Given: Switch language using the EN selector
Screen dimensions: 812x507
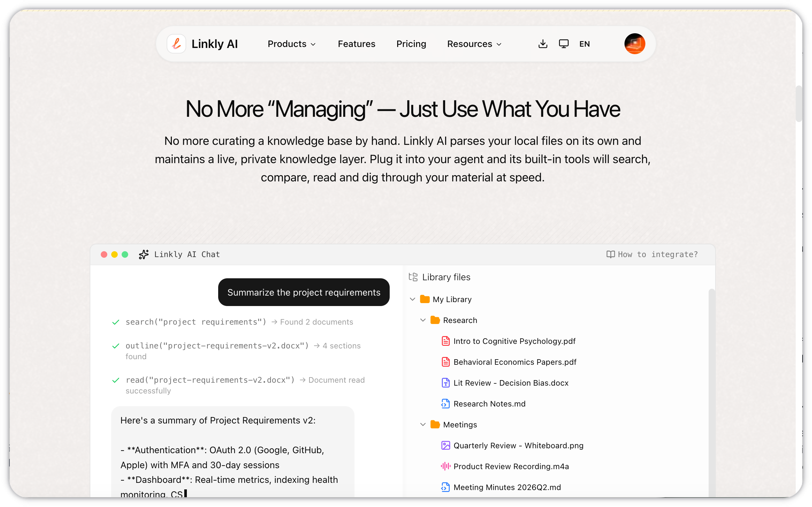Looking at the screenshot, I should [x=584, y=44].
